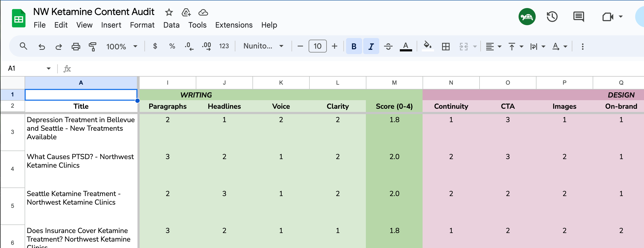Expand the meeting camera dropdown arrow
This screenshot has width=644, height=248.
click(621, 17)
